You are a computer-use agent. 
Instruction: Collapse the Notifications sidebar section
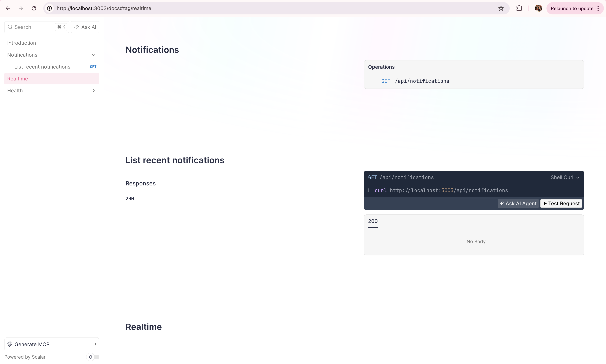tap(93, 55)
